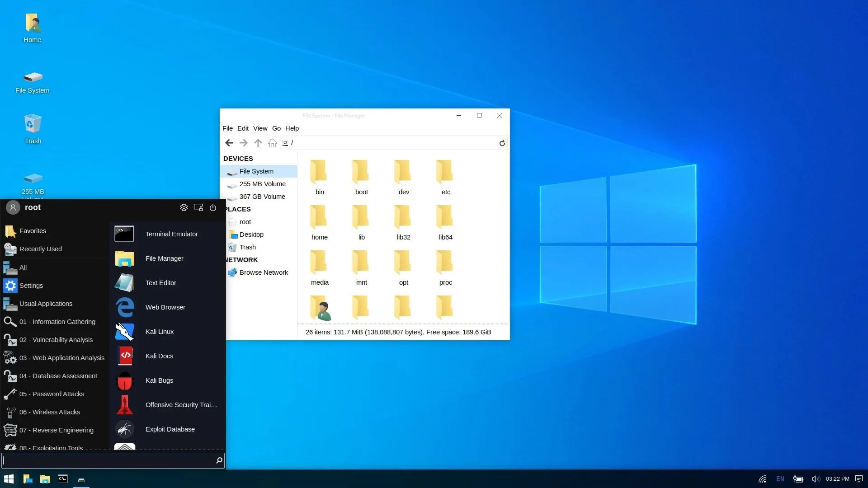
Task: Select File System in the Devices sidebar
Action: tap(259, 171)
